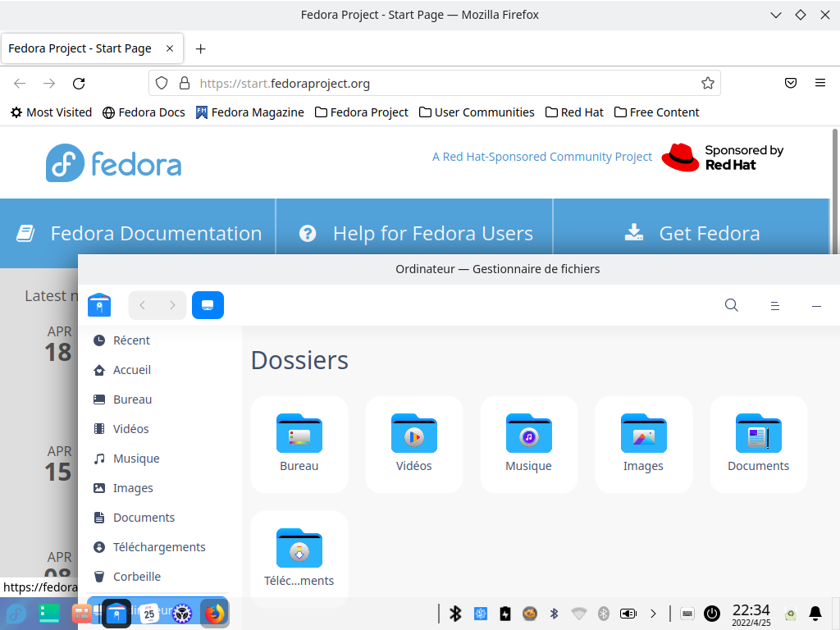This screenshot has height=630, width=840.
Task: Open Firefox hamburger application menu
Action: (819, 83)
